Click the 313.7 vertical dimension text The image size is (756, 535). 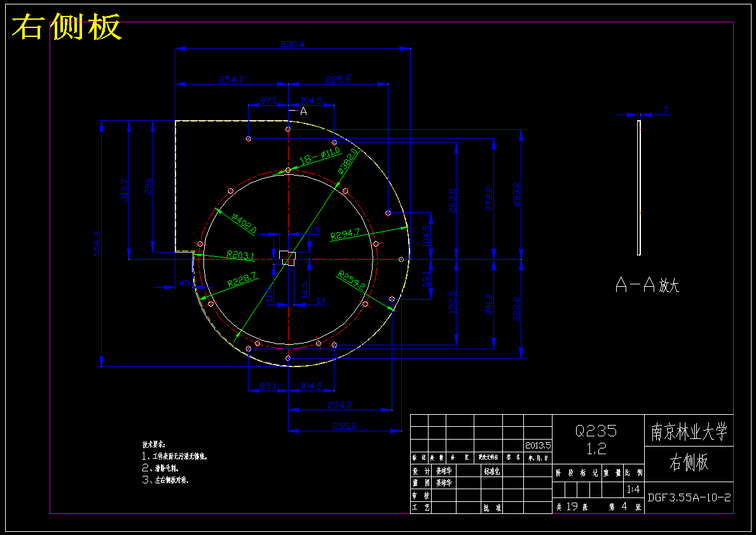coord(125,190)
